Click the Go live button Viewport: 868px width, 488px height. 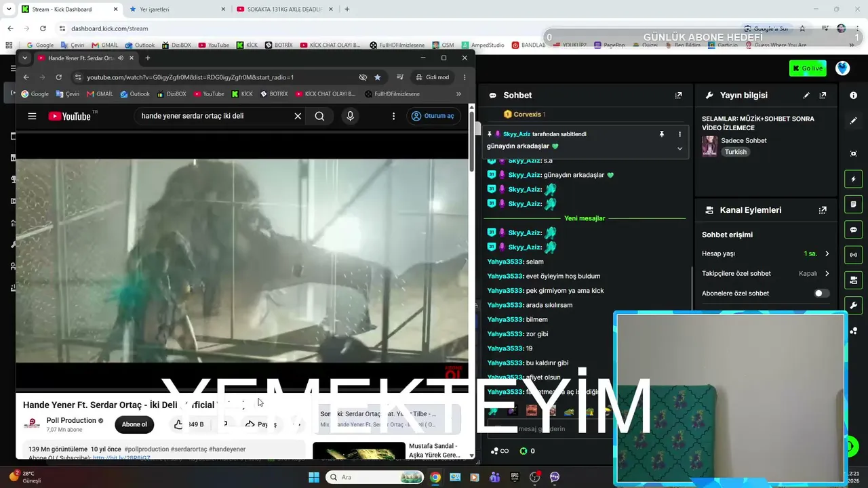point(808,68)
